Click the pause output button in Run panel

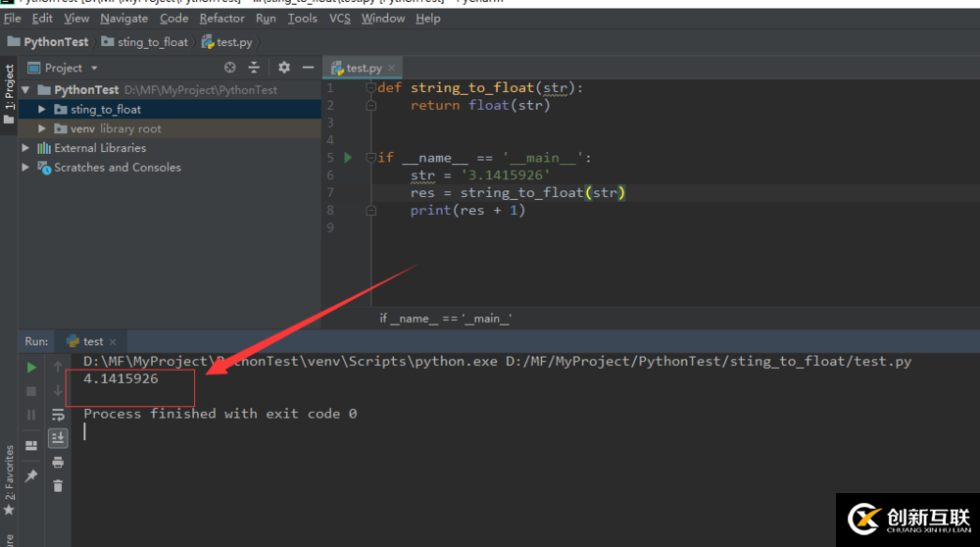31,415
